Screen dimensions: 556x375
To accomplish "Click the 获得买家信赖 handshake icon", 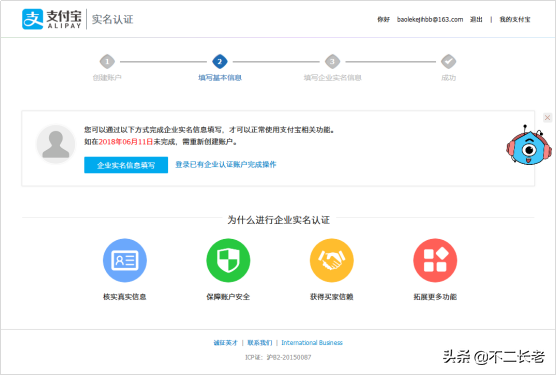I will coord(332,260).
